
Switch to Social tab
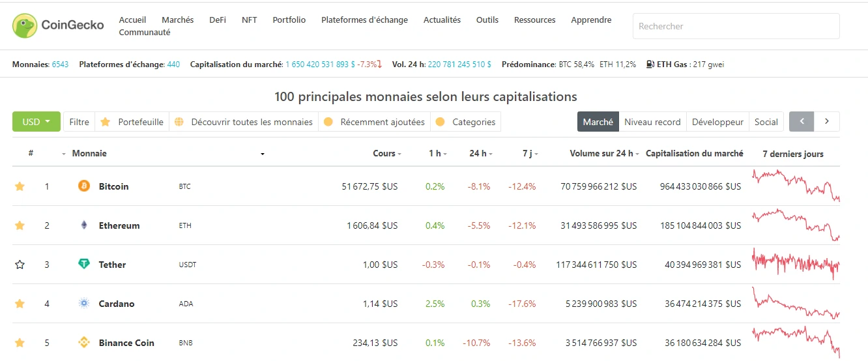[766, 122]
